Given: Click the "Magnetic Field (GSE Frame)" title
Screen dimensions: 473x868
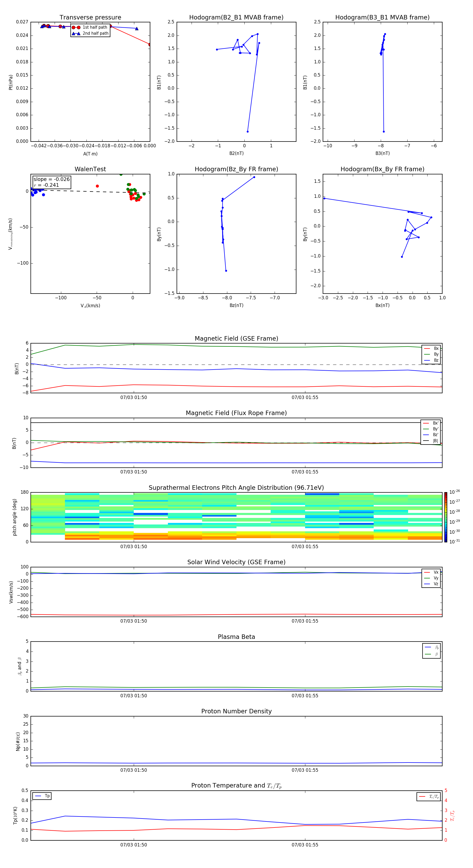Looking at the screenshot, I should pyautogui.click(x=236, y=339).
